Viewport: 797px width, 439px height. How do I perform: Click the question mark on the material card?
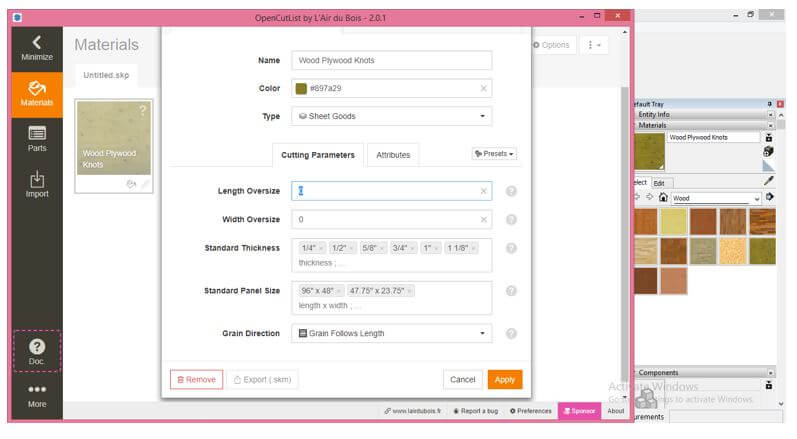click(x=143, y=110)
